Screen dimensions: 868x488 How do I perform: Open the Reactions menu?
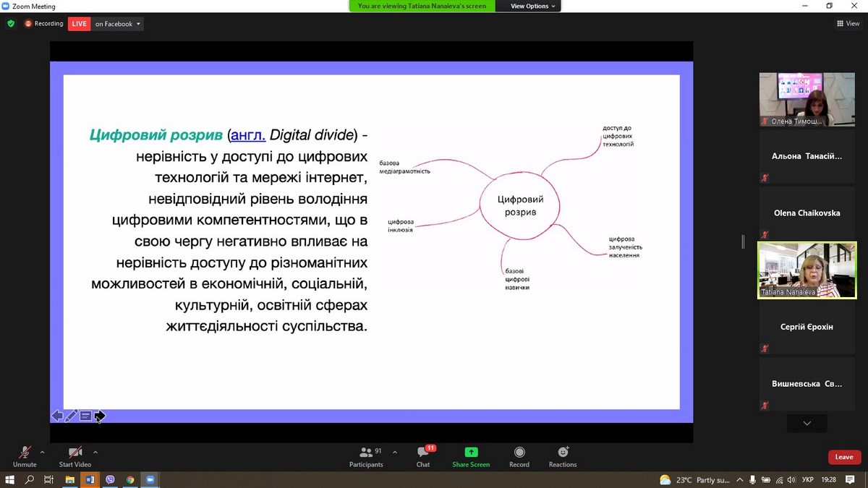(x=562, y=456)
